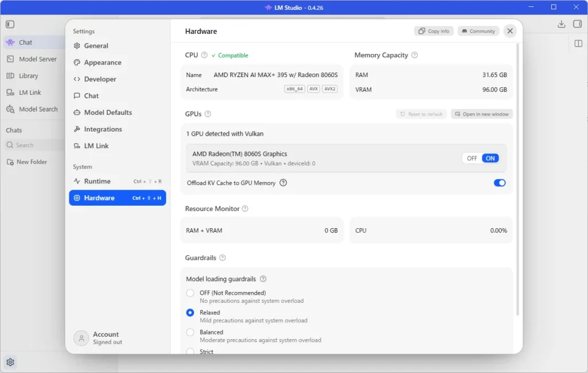Click the CPU help question mark icon
This screenshot has width=588, height=373.
(x=204, y=55)
